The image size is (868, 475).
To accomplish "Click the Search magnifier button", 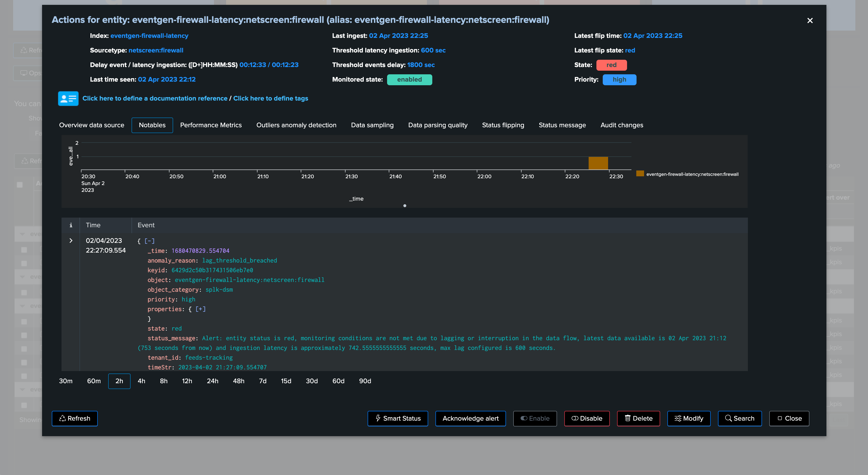I will (x=740, y=418).
